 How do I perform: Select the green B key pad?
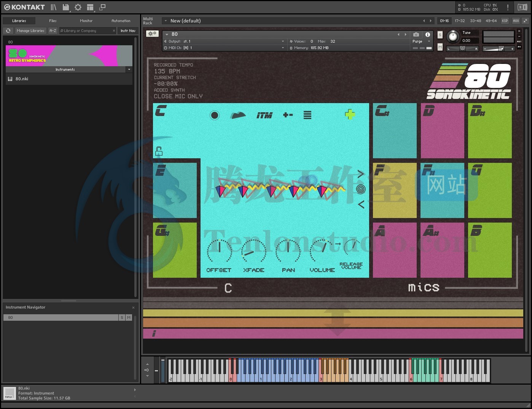pyautogui.click(x=490, y=250)
